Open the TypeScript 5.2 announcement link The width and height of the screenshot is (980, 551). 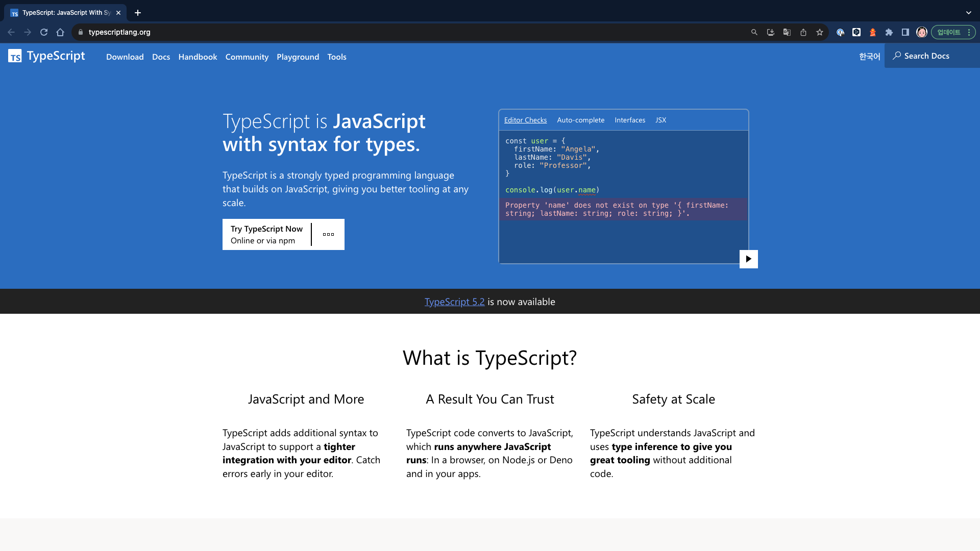click(454, 302)
